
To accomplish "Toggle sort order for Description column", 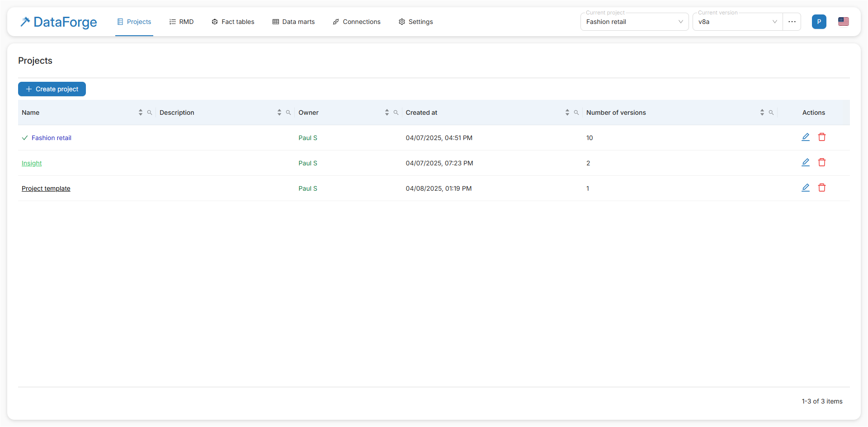I will (x=279, y=113).
